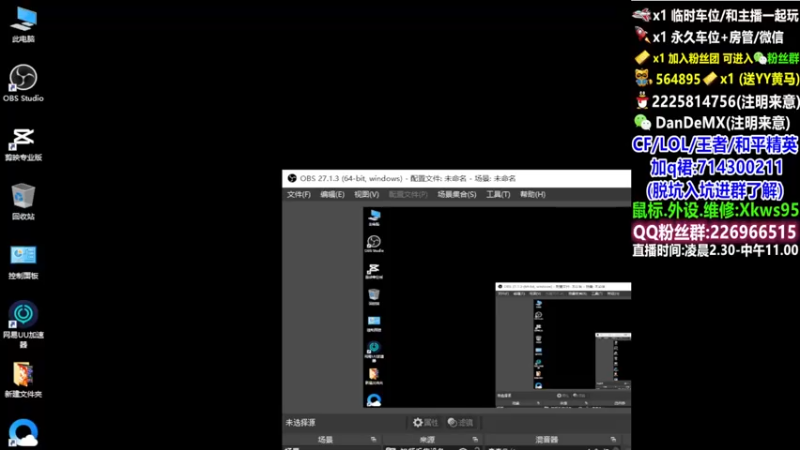Open the 此电脑 desktop icon

pos(23,24)
